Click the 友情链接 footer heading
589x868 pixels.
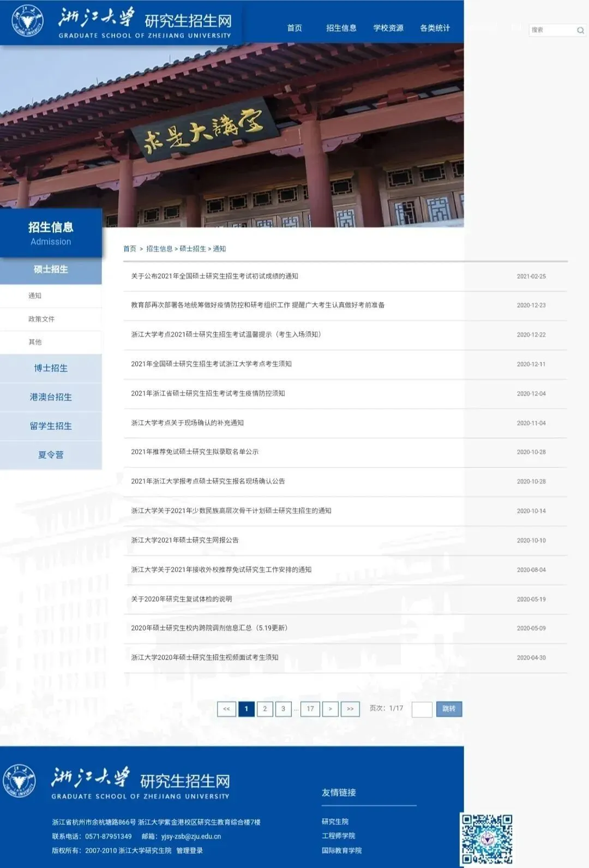click(x=339, y=792)
